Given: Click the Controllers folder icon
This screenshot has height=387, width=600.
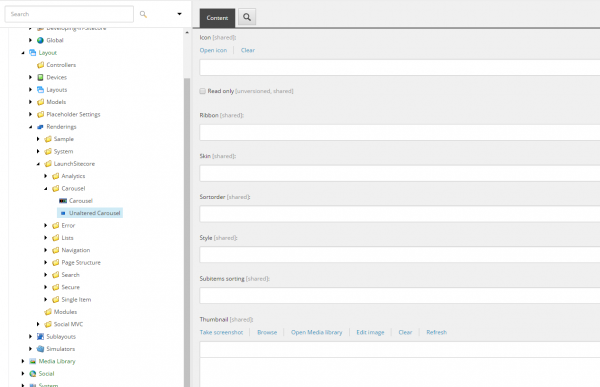Looking at the screenshot, I should 40,65.
